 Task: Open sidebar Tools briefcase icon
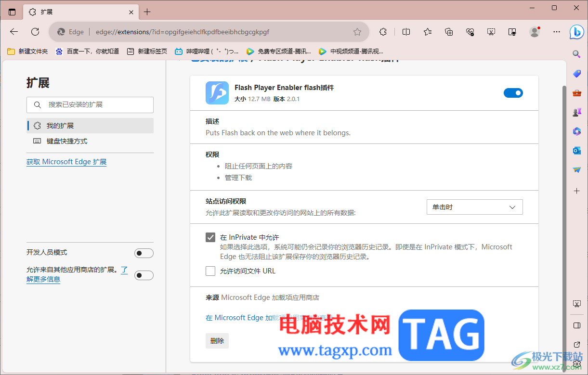click(x=576, y=93)
